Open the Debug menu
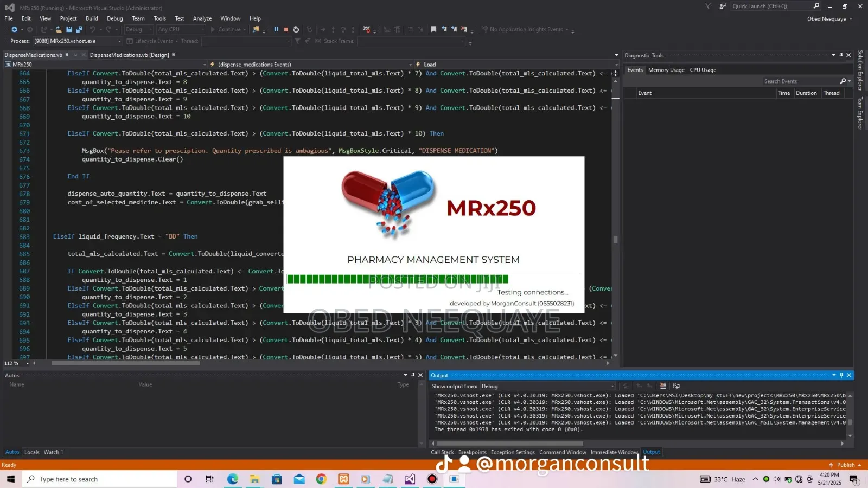 coord(115,18)
